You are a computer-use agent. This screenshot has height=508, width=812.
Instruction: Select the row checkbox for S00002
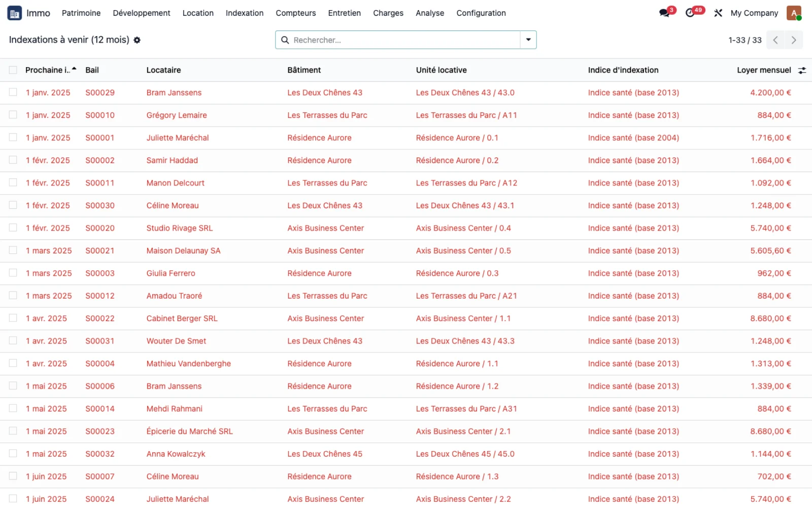tap(13, 160)
